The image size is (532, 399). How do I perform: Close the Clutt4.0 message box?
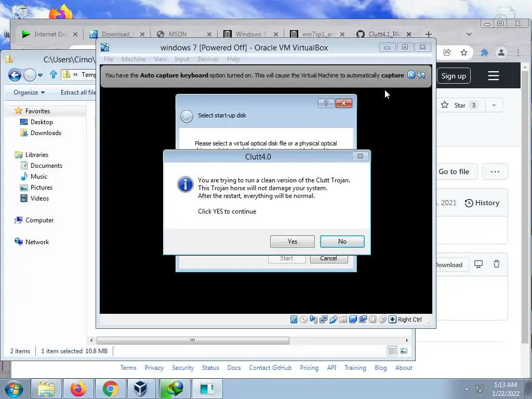[x=361, y=156]
